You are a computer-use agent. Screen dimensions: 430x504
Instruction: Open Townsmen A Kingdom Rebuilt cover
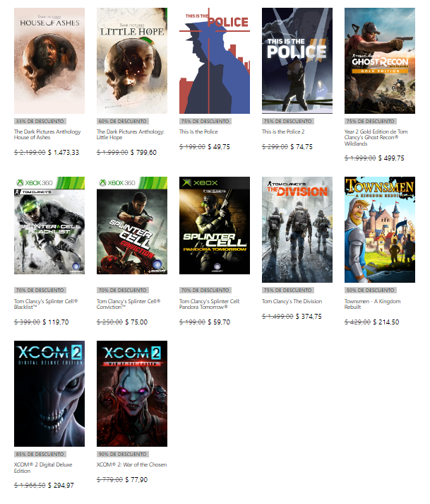click(380, 230)
